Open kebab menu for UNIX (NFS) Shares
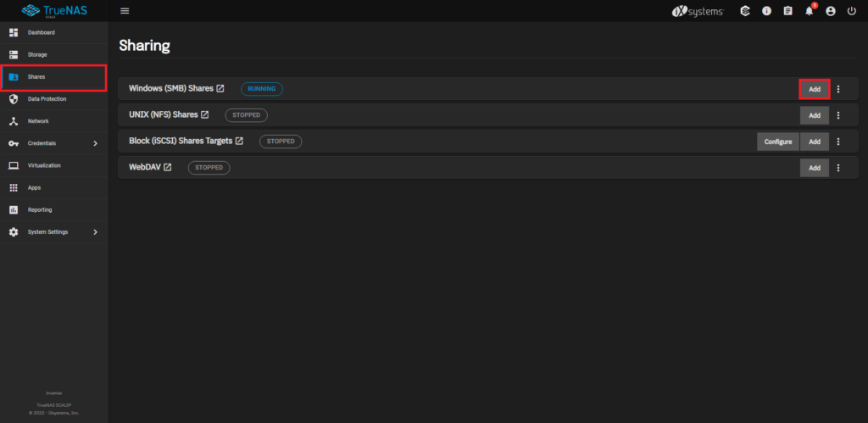 point(838,115)
